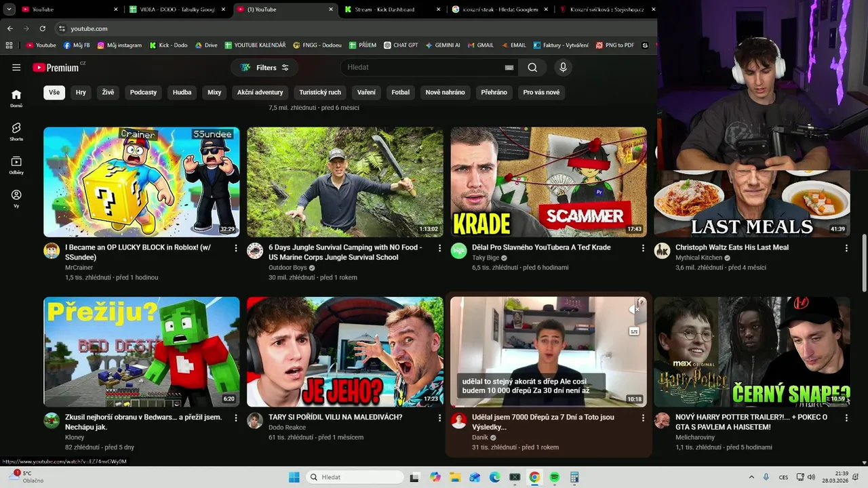Open the Daník channel avatar
This screenshot has height=488, width=868.
458,420
